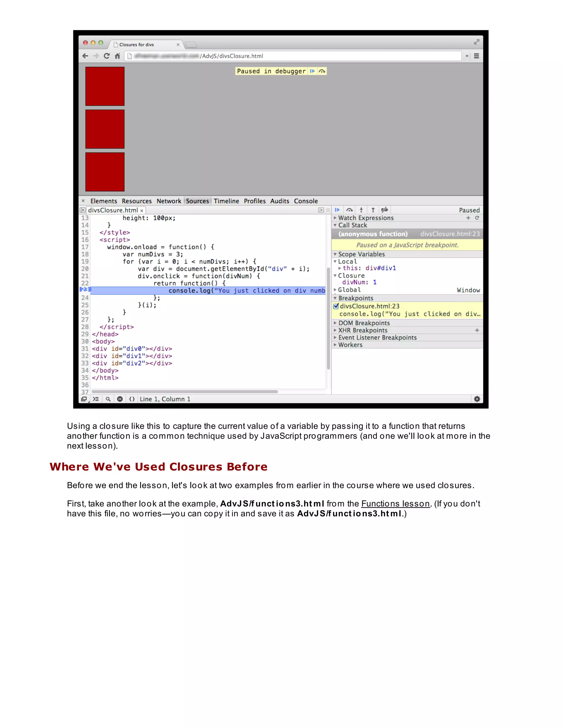Open DevTools settings gear icon

coord(477,399)
